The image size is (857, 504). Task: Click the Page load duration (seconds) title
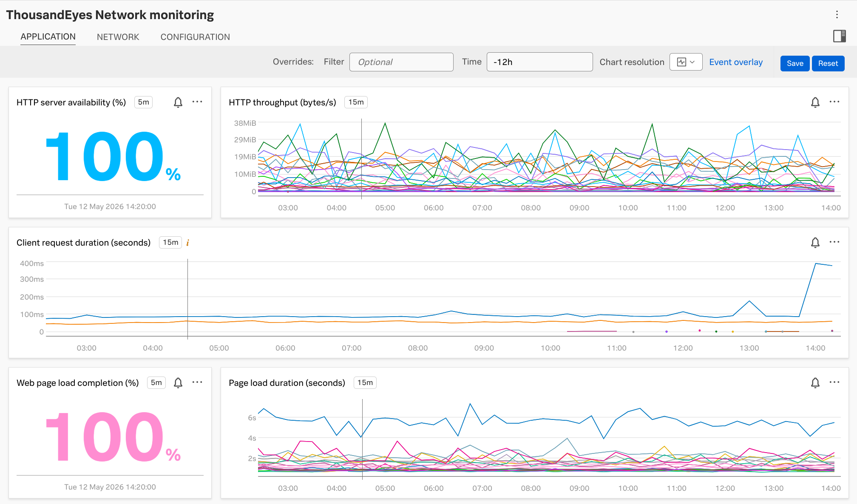point(287,383)
